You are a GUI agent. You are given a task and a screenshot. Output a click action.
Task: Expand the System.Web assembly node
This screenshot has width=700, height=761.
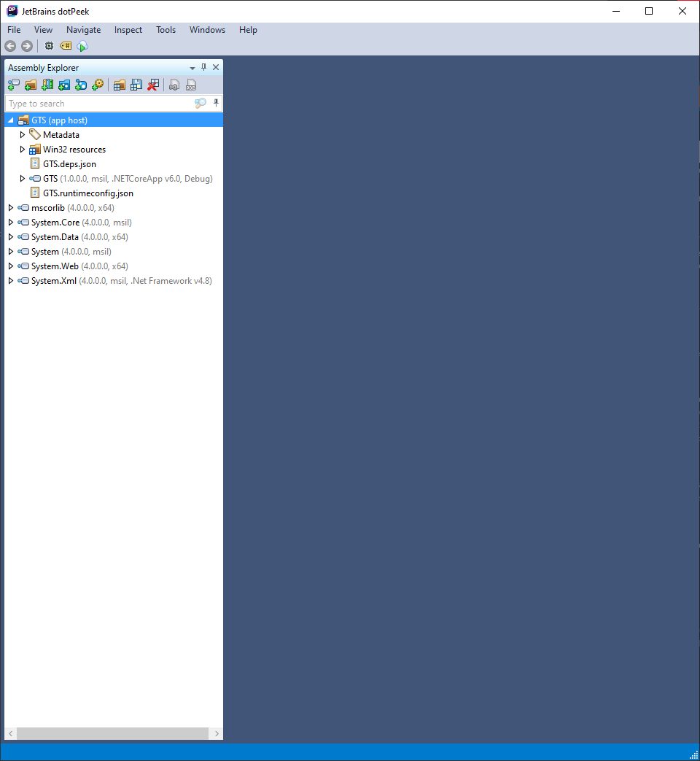pos(11,266)
